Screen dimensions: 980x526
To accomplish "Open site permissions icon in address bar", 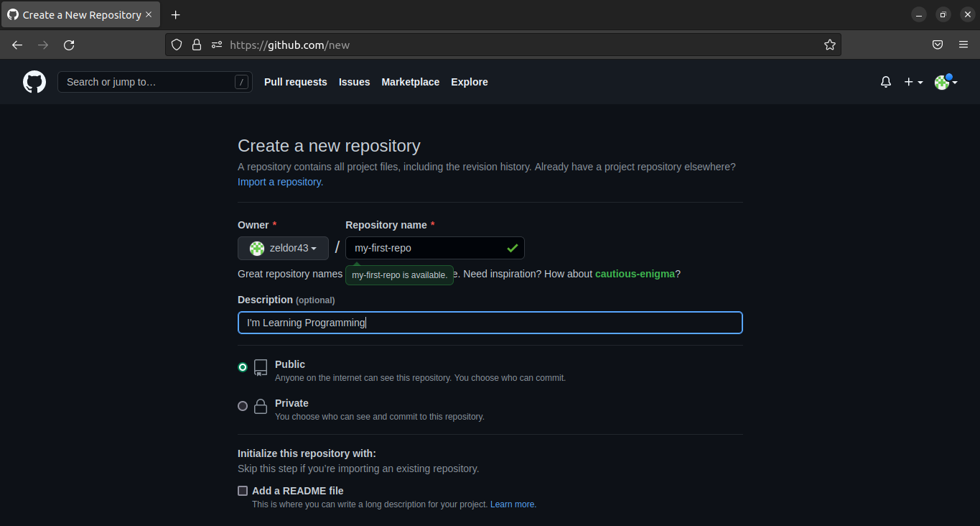I will coord(217,45).
